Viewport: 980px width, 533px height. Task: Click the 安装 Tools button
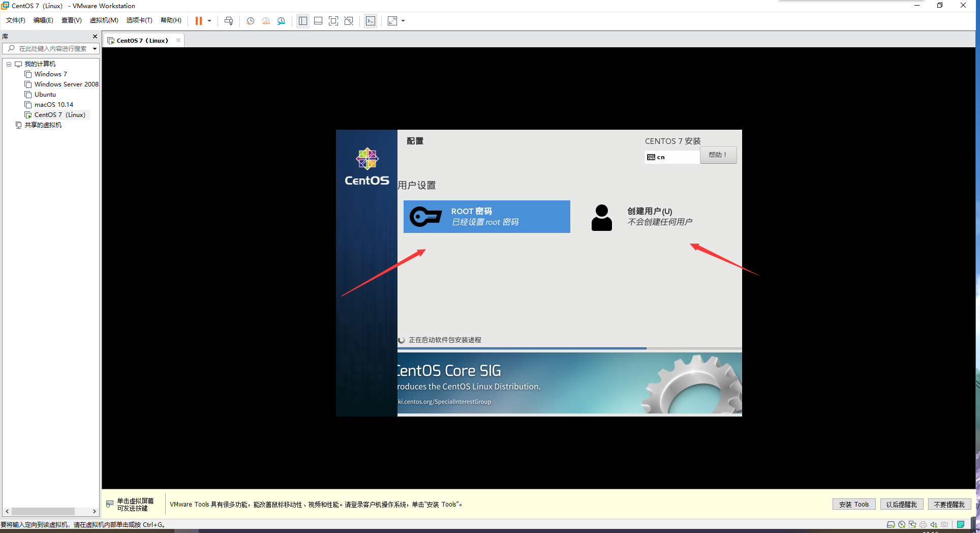coord(854,505)
